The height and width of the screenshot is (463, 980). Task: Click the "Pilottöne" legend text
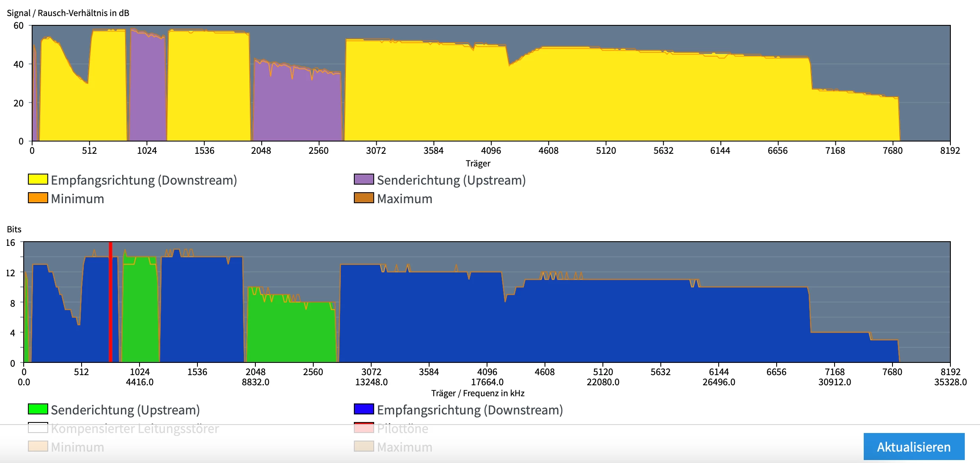(402, 428)
